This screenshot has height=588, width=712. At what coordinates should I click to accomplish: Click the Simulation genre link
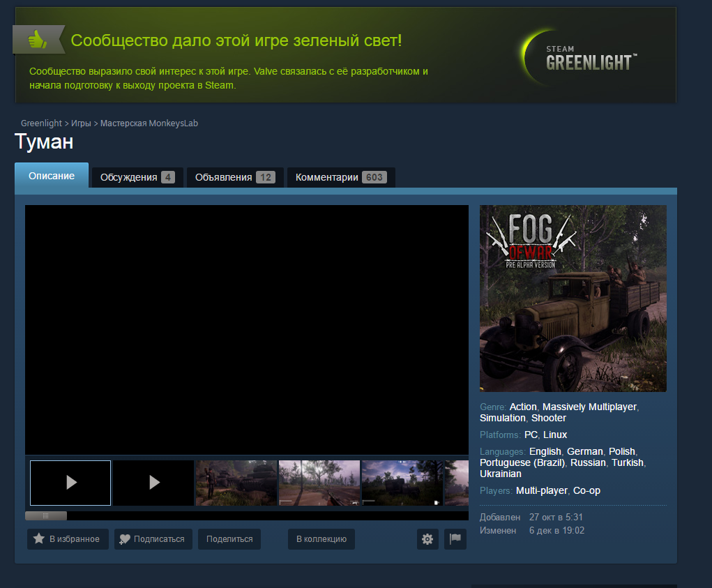click(x=503, y=419)
